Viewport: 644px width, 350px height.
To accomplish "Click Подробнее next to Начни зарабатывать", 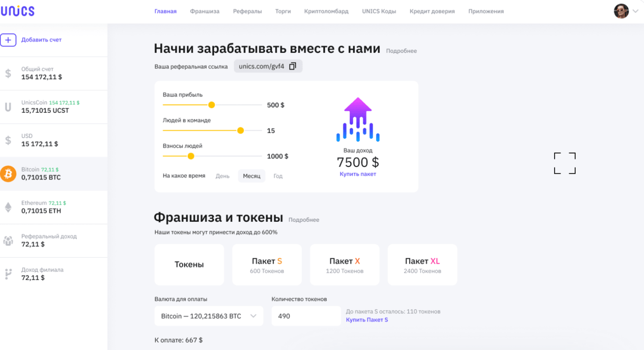I will [401, 51].
